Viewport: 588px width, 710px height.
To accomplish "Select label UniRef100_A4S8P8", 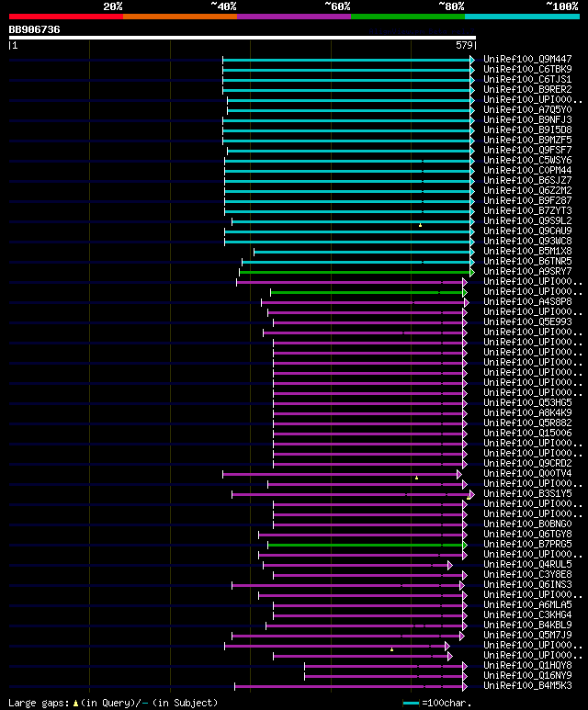I will coord(527,301).
